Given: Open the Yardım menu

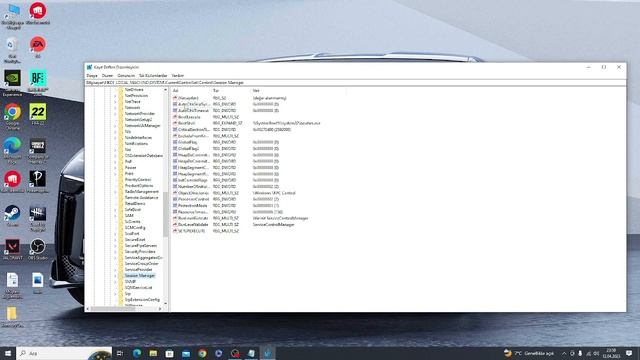Looking at the screenshot, I should pos(178,76).
